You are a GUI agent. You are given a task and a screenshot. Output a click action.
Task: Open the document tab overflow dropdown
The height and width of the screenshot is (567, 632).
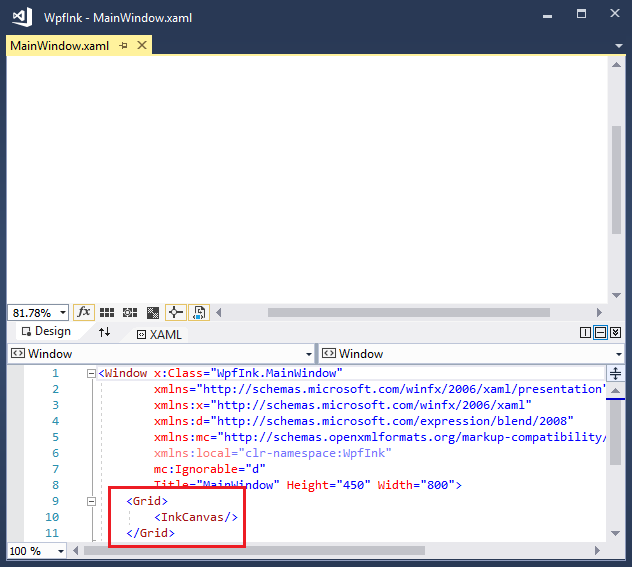coord(619,46)
